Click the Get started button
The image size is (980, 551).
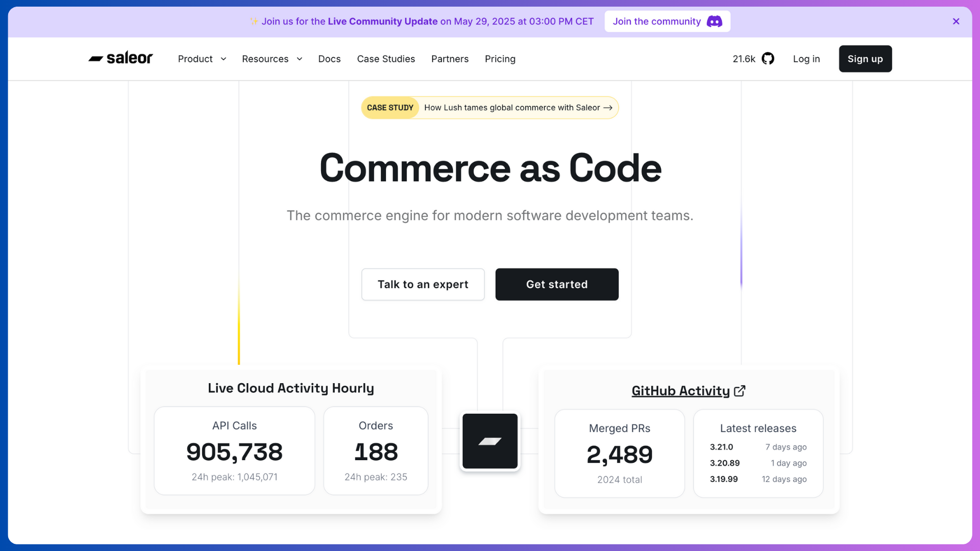pyautogui.click(x=557, y=284)
